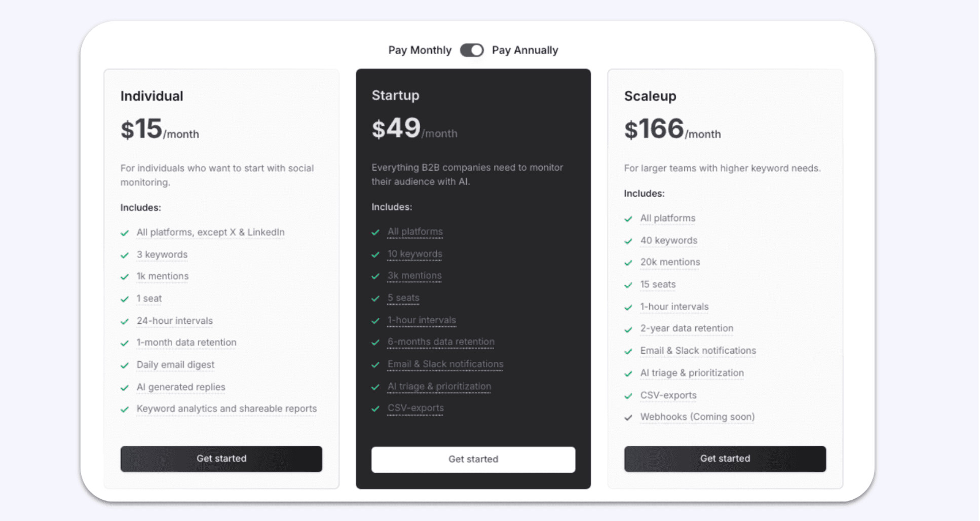Click the checkmark beside '1k mentions' in Individual plan
The height and width of the screenshot is (521, 980).
[x=125, y=277]
